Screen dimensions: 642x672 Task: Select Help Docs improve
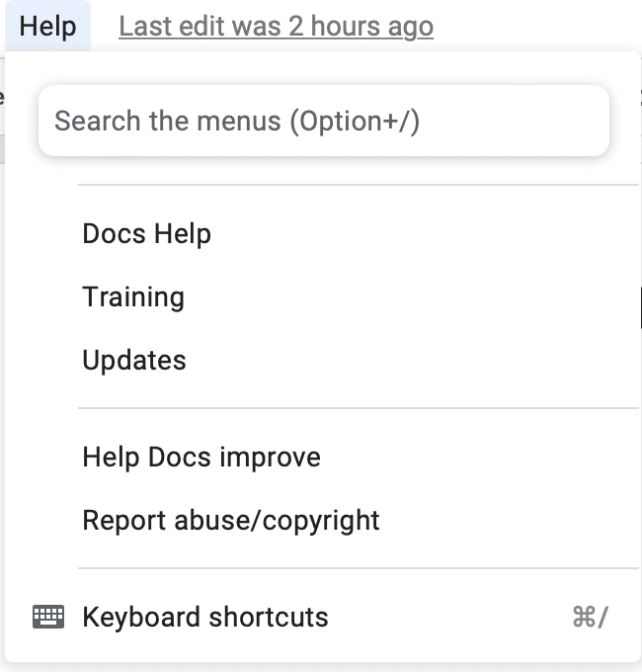pos(323,457)
